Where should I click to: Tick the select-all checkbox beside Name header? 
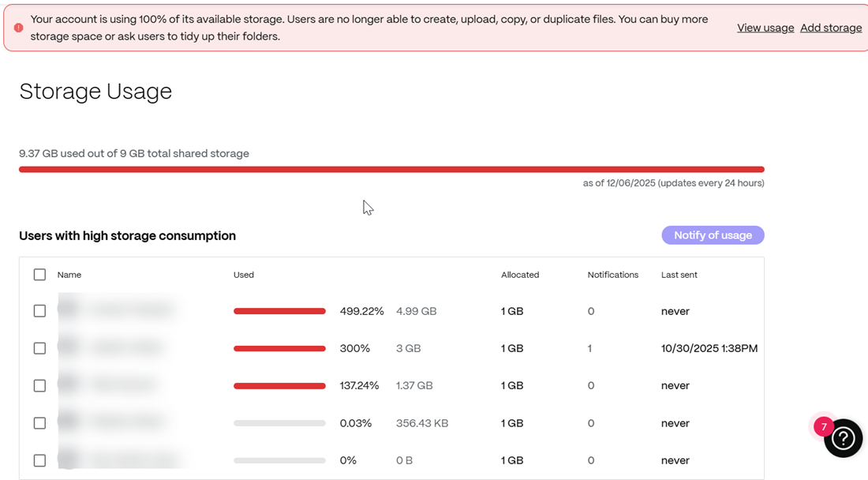pyautogui.click(x=39, y=275)
